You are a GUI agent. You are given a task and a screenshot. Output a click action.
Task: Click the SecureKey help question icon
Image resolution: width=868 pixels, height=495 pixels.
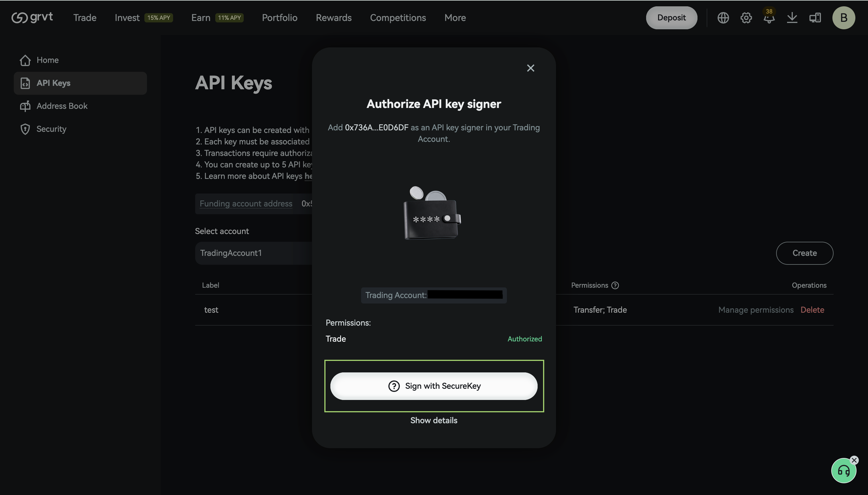click(394, 386)
